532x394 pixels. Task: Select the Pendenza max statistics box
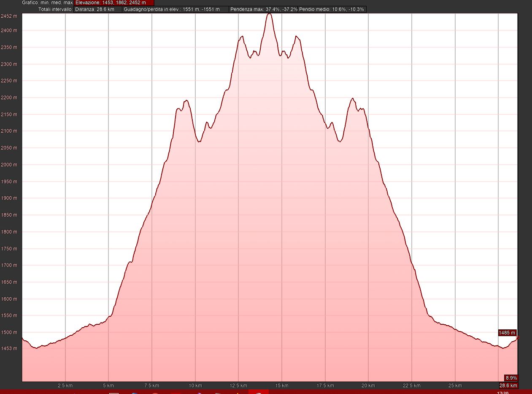[x=264, y=9]
